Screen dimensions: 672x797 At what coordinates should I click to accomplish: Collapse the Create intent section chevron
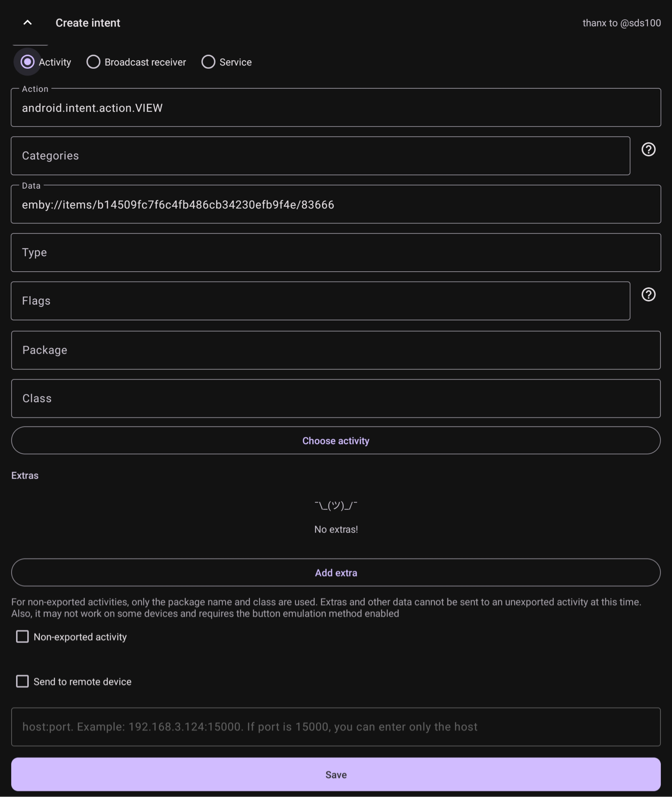pos(27,23)
